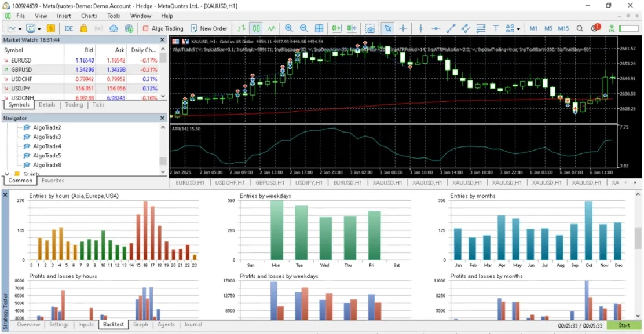Switch to the Market Watch Ticks tab

(98, 105)
